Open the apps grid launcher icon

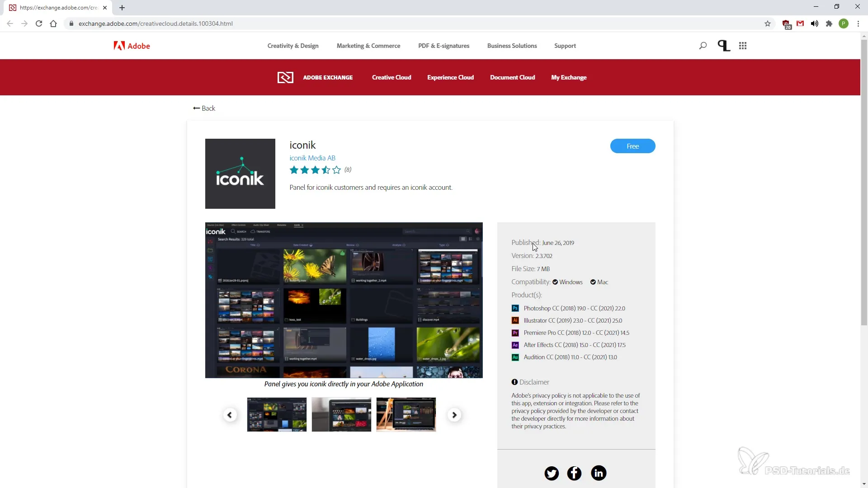(x=743, y=46)
